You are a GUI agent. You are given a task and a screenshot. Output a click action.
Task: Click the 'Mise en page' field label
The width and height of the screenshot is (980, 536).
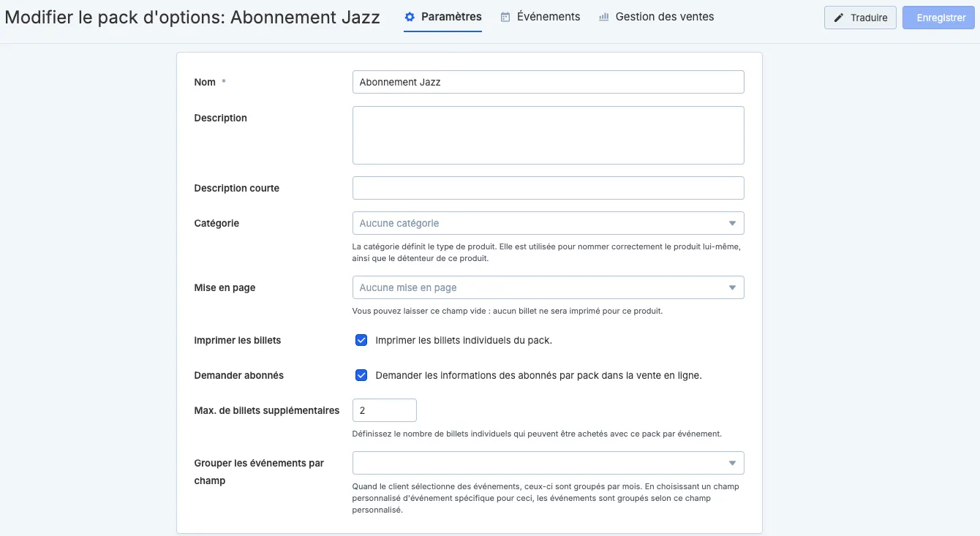(x=225, y=287)
